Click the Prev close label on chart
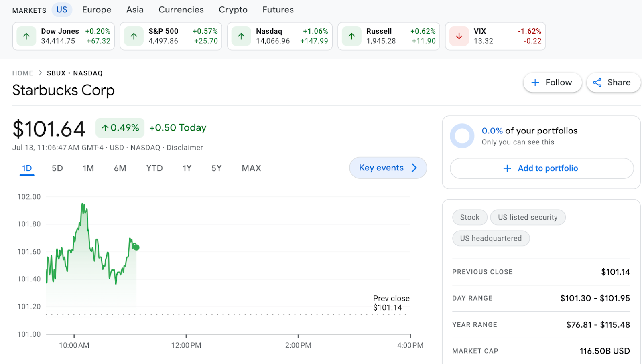The image size is (642, 364). coord(391,299)
